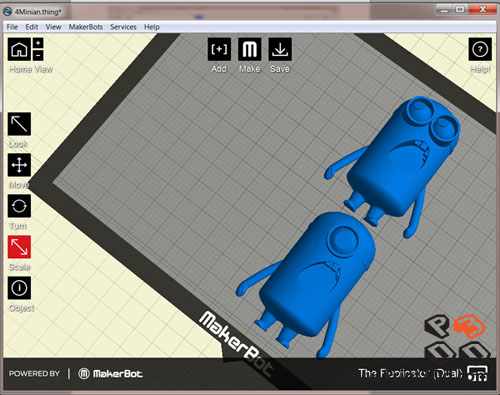
Task: Zoom in with the plus button
Action: (x=38, y=43)
